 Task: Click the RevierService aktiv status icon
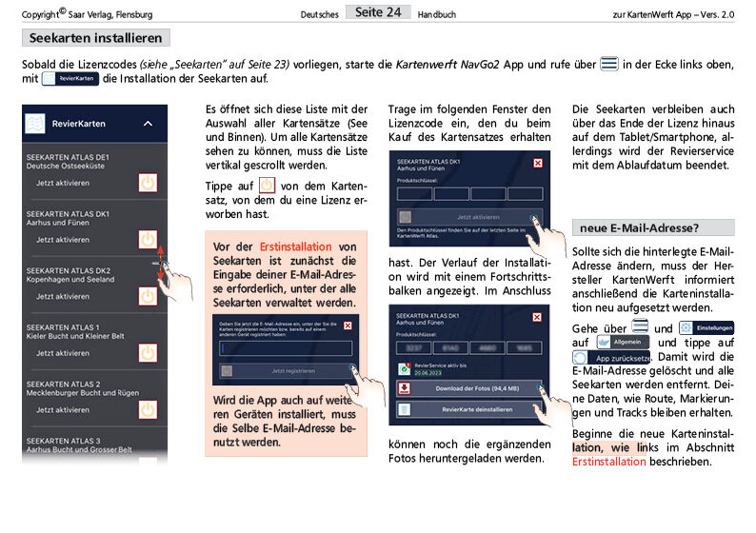404,369
